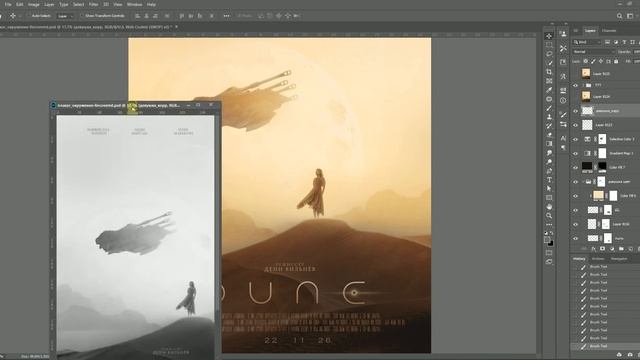Open the Paragraph panel icon
640x360 pixels.
coord(563,148)
